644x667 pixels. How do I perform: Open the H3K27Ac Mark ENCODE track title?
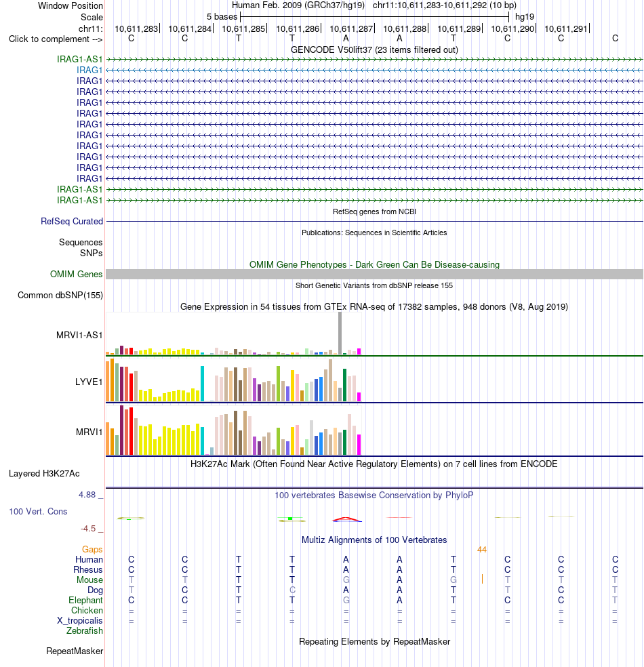(374, 464)
